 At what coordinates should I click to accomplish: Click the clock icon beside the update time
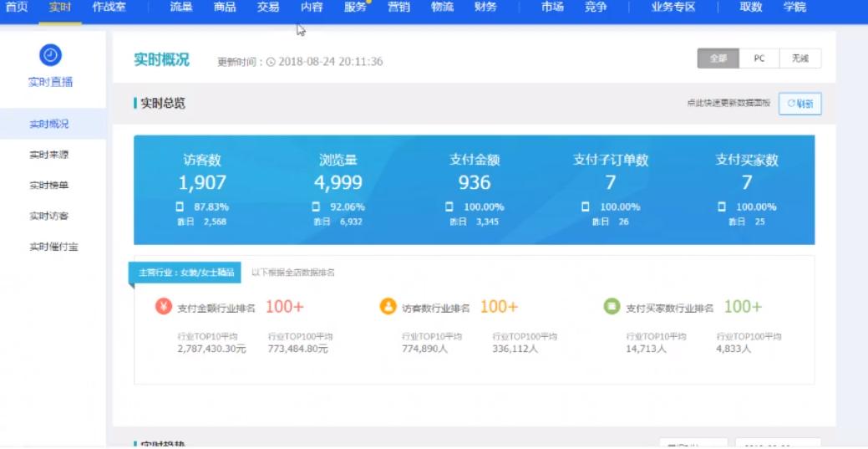[x=271, y=62]
